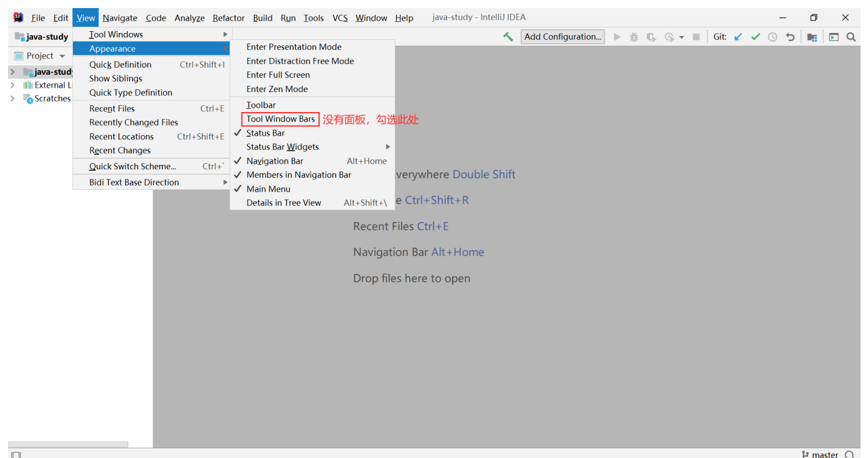Screen dimensions: 868x458
Task: Click the Git Show History clock icon
Action: 773,37
